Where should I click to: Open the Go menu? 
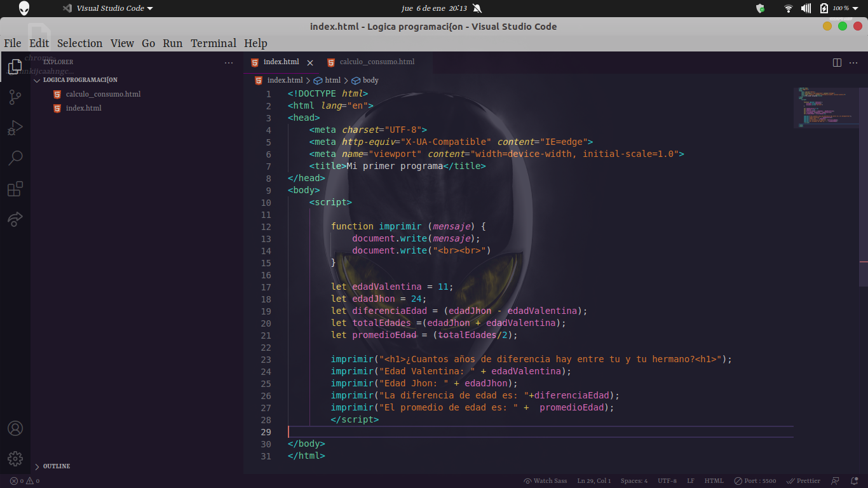click(149, 43)
